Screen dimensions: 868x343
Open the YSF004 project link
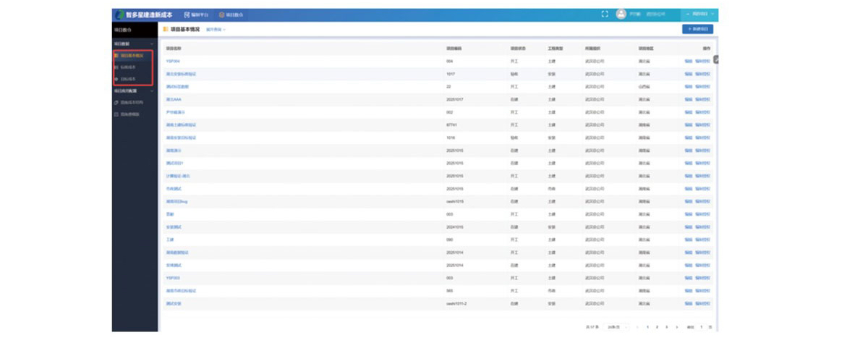[x=173, y=62]
